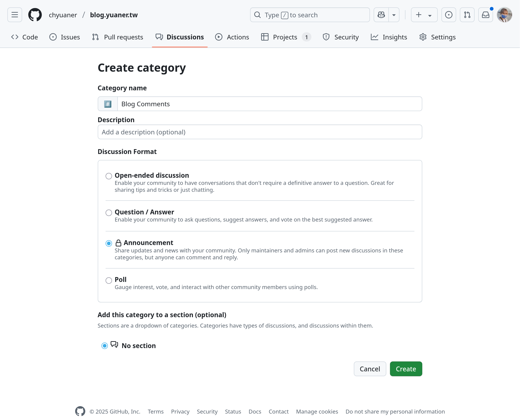Open the Copilot chat icon
The width and height of the screenshot is (520, 420).
381,15
